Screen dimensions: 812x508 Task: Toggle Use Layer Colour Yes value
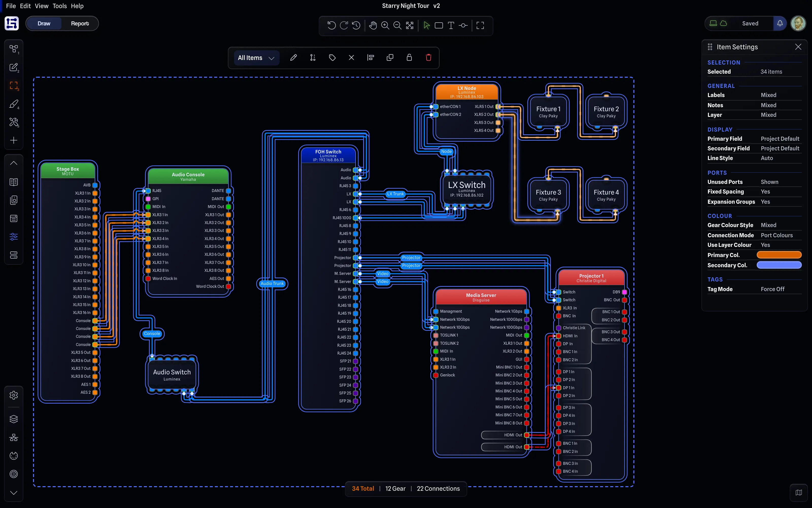[765, 245]
